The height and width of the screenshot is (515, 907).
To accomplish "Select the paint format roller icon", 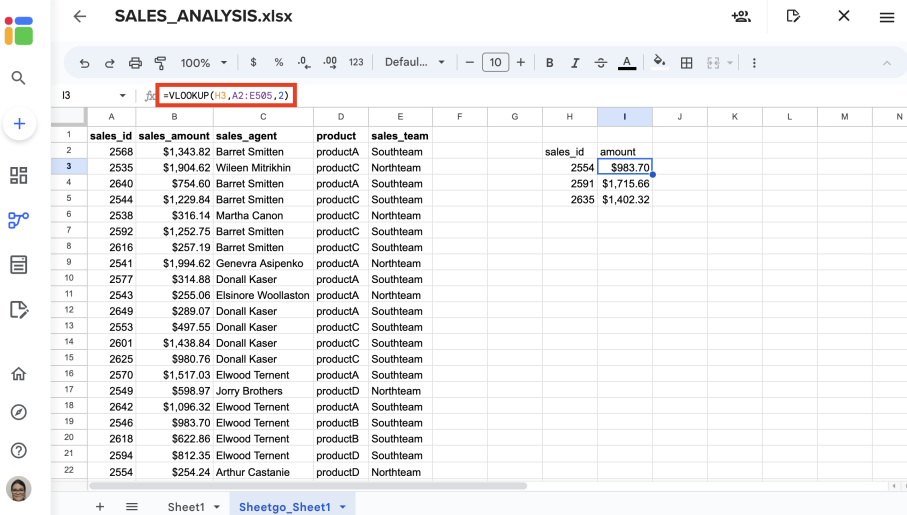I will [161, 63].
